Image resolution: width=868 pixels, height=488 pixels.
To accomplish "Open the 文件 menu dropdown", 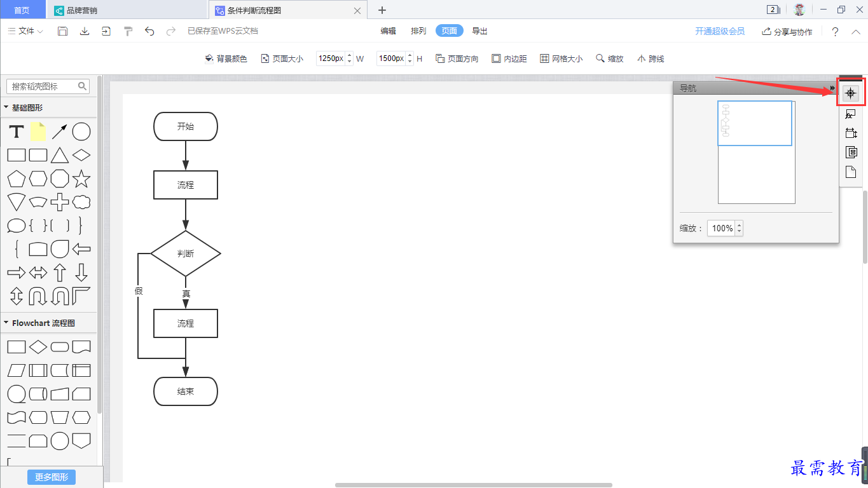I will (25, 31).
